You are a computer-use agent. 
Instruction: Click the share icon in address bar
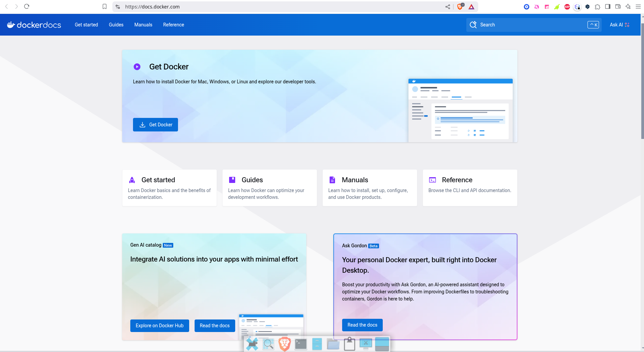click(x=448, y=7)
